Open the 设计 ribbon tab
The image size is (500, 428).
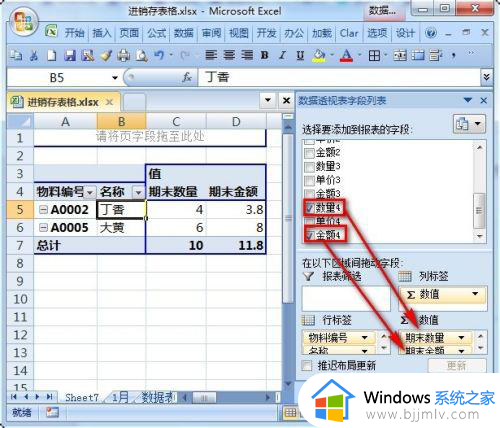(405, 33)
